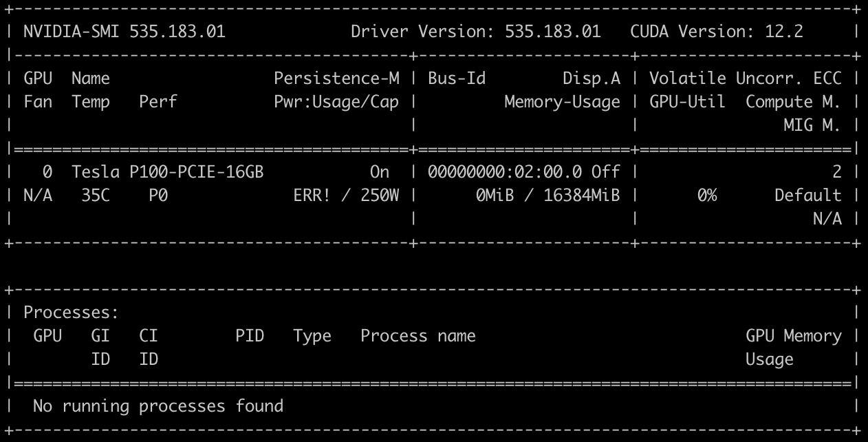Screen dimensions: 868x442
Task: Click the 35C temperature reading
Action: tap(95, 196)
